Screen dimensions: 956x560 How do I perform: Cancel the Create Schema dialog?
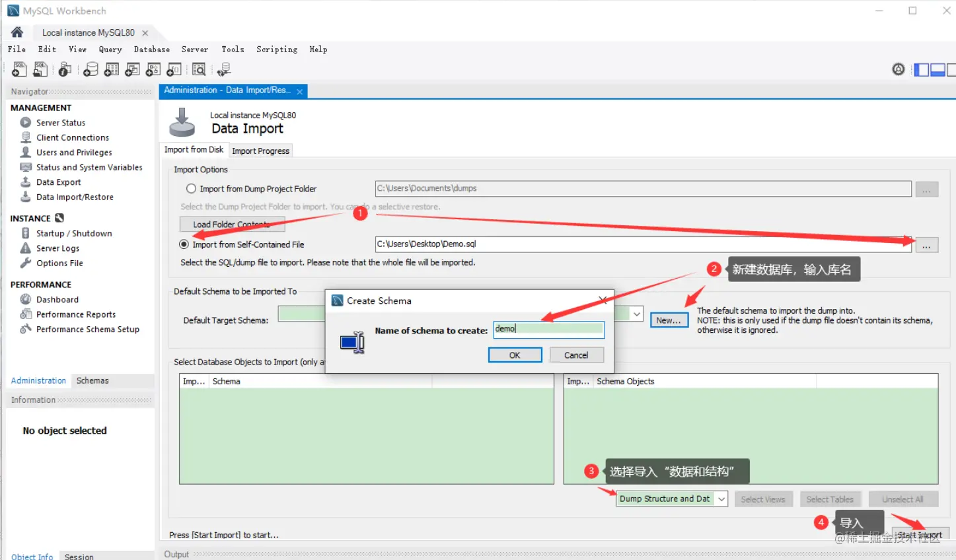576,355
